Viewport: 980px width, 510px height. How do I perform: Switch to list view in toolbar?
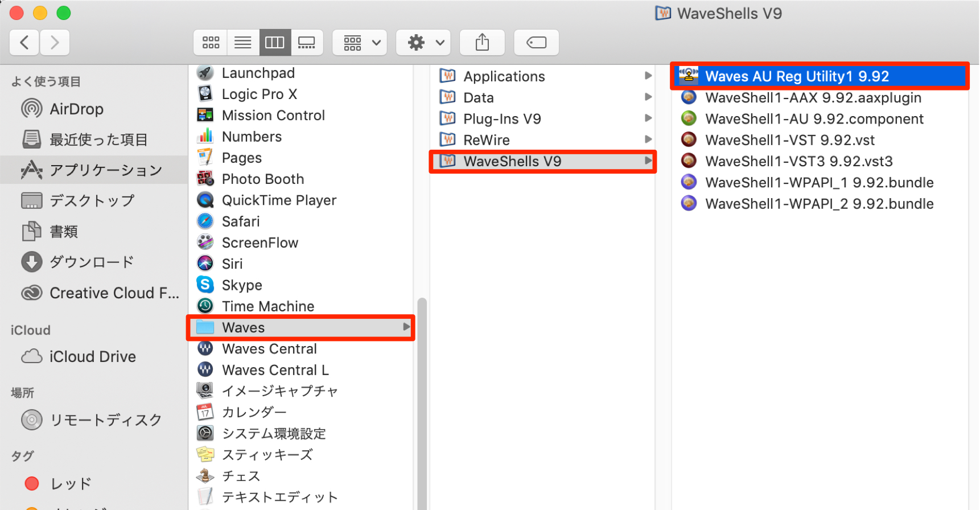pos(243,43)
